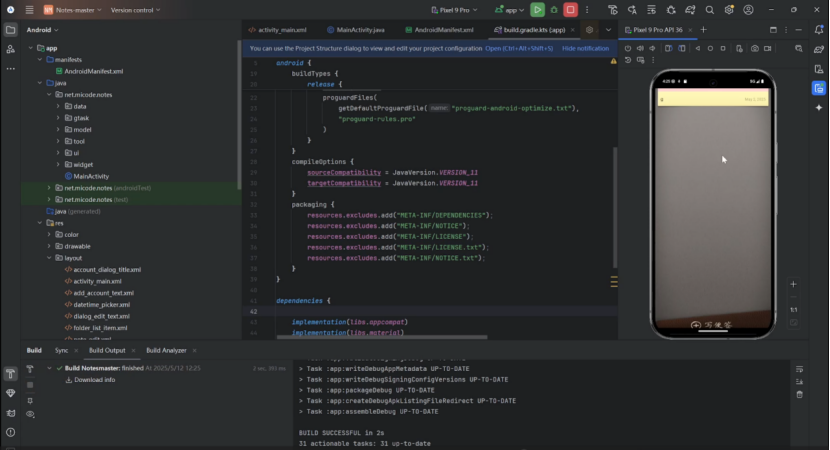830x450 pixels.
Task: Rotate emulator left icon
Action: click(669, 48)
